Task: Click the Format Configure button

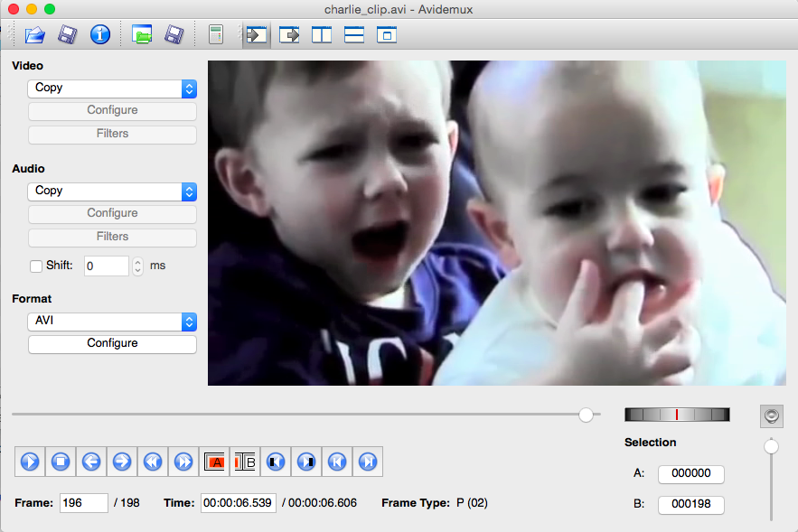Action: pyautogui.click(x=112, y=344)
